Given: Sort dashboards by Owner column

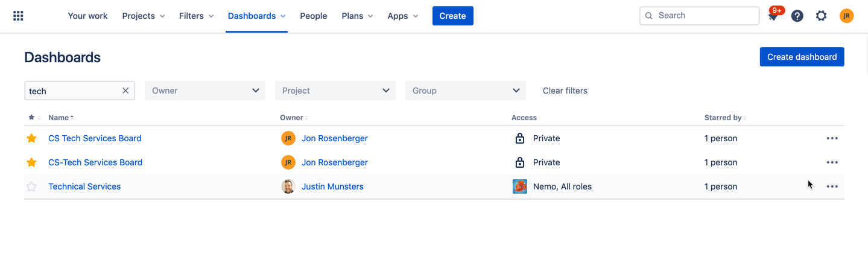Looking at the screenshot, I should (x=294, y=117).
